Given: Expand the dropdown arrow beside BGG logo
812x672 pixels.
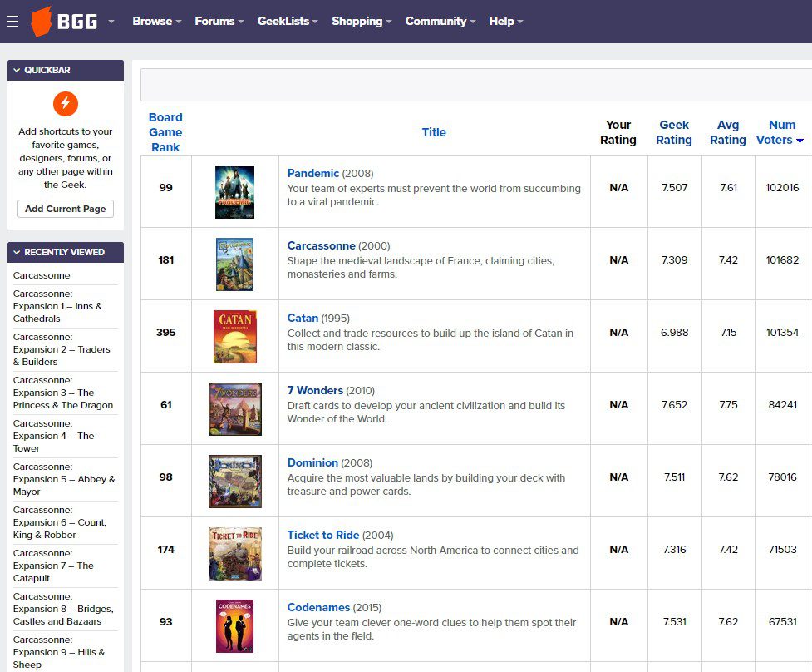Looking at the screenshot, I should pos(111,22).
